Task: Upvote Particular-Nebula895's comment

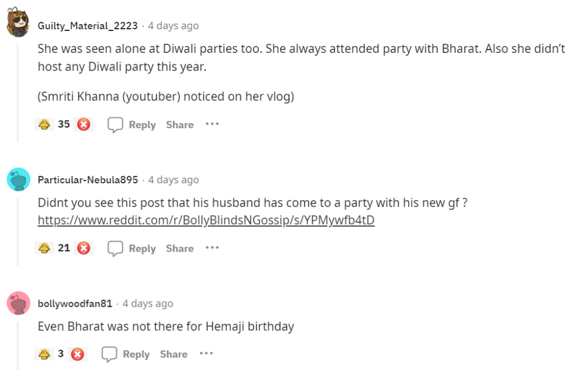Action: [x=44, y=248]
